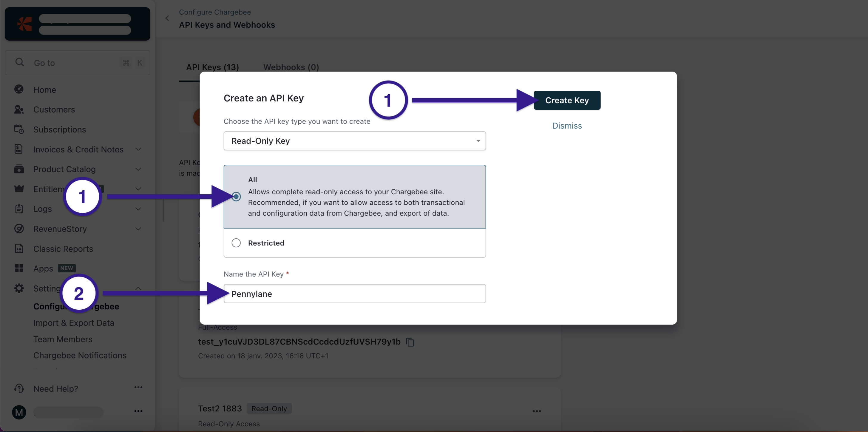Click the Apps grid icon

[x=19, y=268]
